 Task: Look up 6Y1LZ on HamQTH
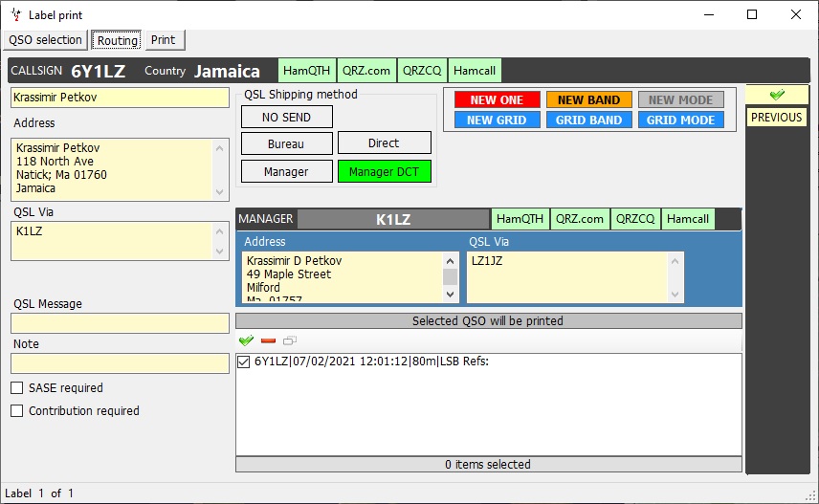click(x=306, y=71)
